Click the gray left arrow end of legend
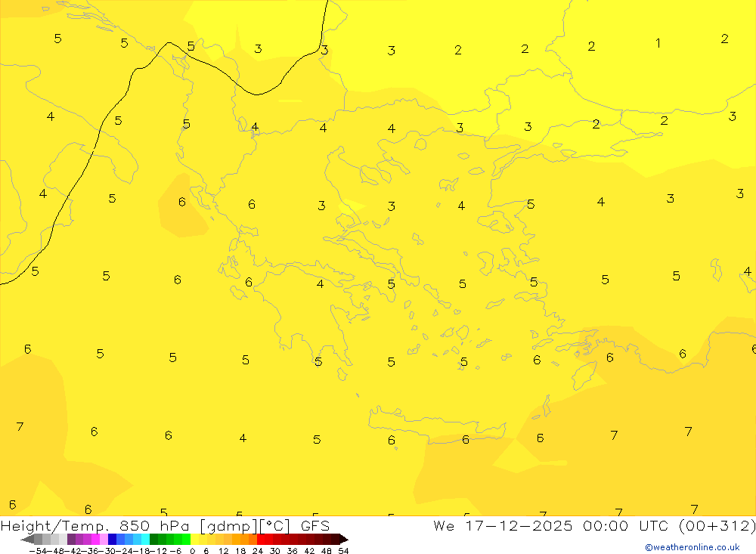The image size is (756, 554). tap(27, 540)
